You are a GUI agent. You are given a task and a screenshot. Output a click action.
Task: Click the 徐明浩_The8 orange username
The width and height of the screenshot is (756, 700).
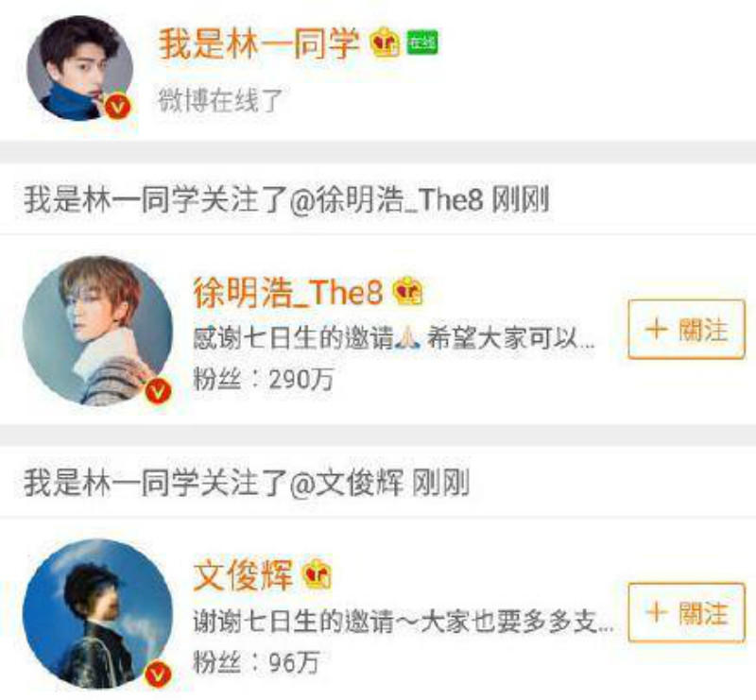288,292
